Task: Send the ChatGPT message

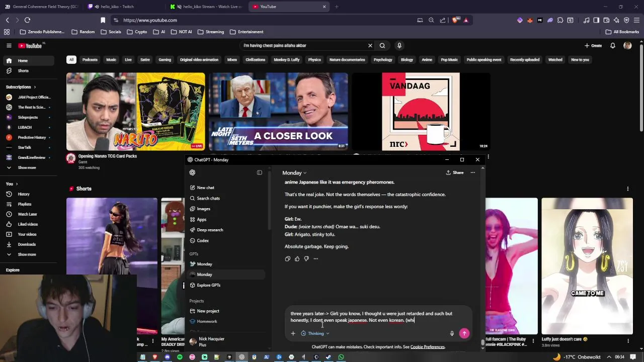Action: pyautogui.click(x=464, y=333)
